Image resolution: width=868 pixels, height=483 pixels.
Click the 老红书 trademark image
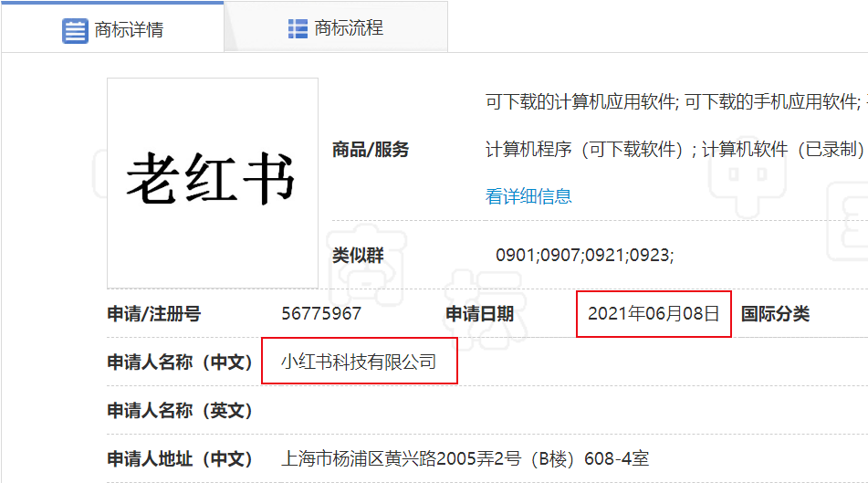point(213,183)
